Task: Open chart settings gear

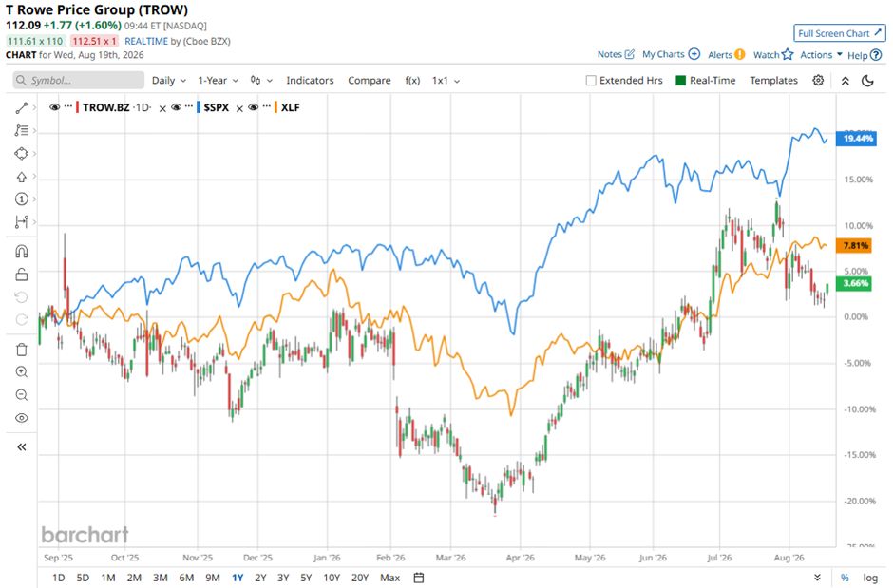Action: click(x=818, y=80)
